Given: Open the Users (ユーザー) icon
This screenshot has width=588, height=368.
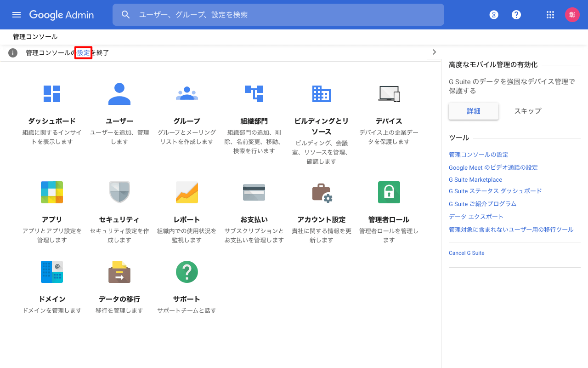Looking at the screenshot, I should (x=119, y=94).
